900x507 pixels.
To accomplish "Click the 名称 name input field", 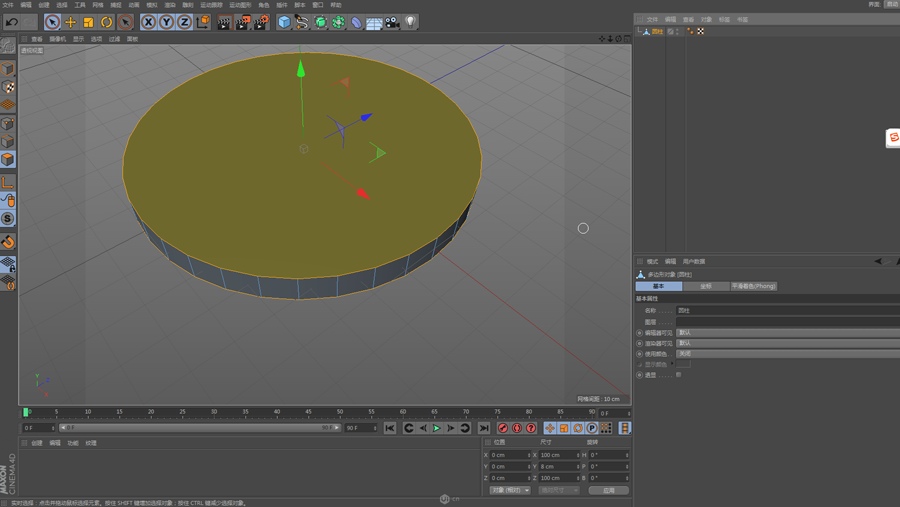I will pyautogui.click(x=788, y=311).
